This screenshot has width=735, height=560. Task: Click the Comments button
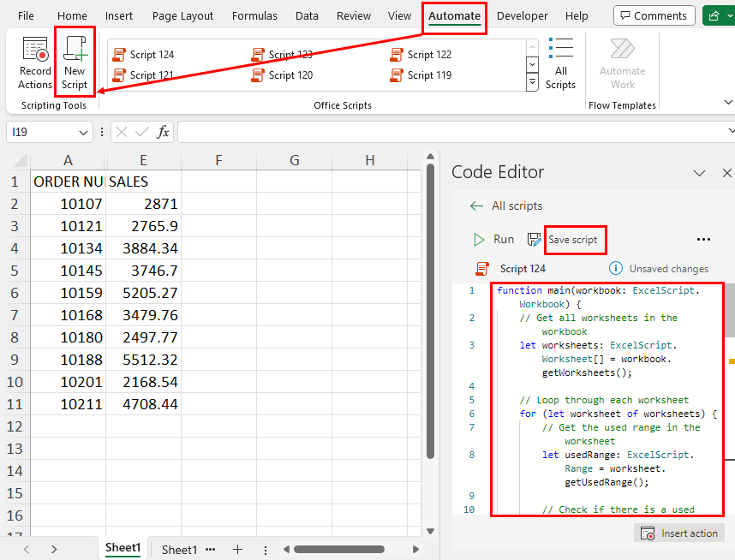pos(654,16)
